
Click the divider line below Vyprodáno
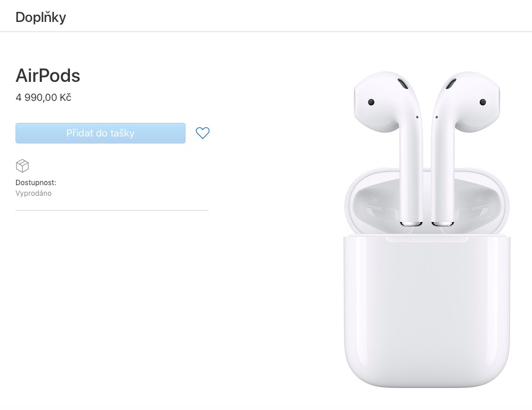pyautogui.click(x=112, y=210)
